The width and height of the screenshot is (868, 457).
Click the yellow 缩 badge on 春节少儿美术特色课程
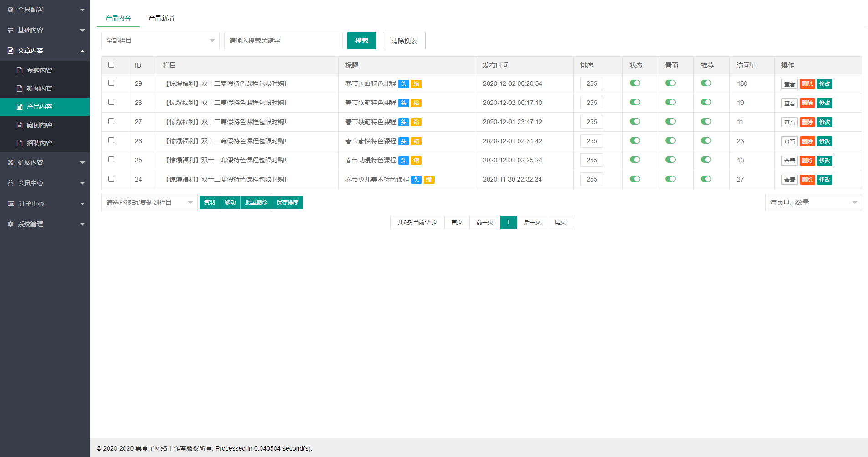click(429, 180)
